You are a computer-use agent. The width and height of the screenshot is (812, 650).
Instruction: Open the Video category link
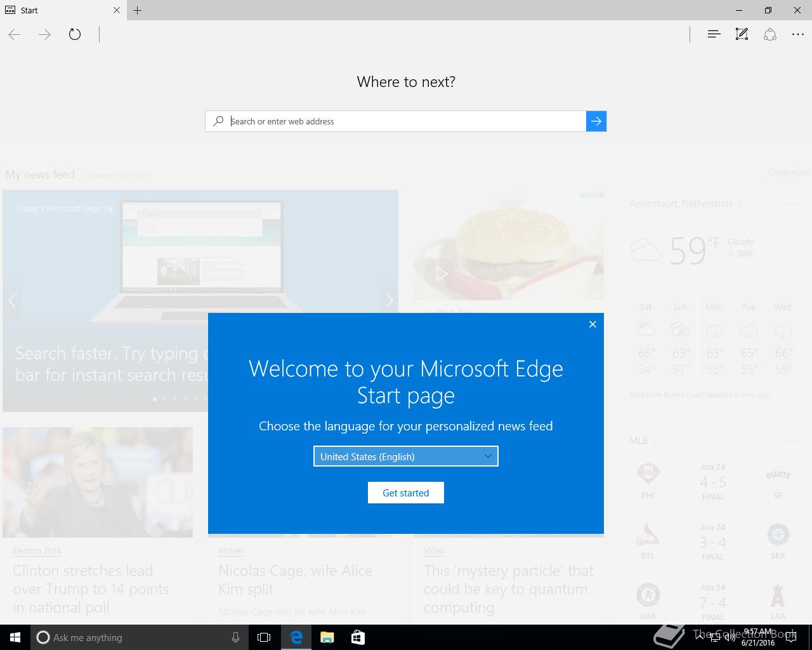tap(435, 551)
